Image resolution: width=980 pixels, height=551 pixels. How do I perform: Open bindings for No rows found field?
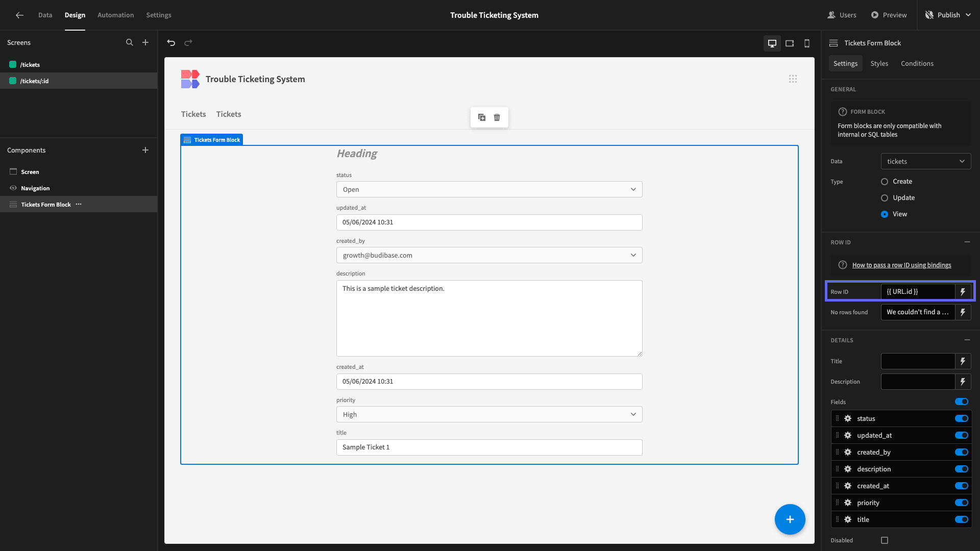(963, 312)
